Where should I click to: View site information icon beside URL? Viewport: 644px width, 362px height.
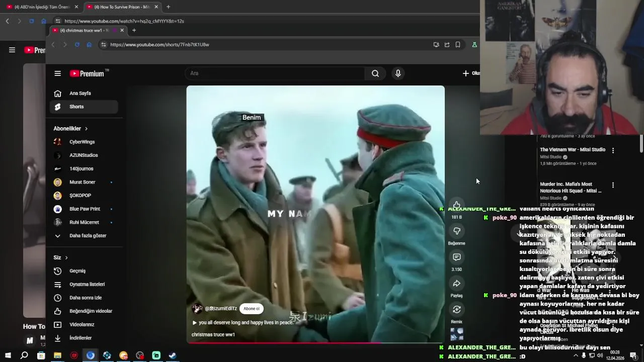click(x=104, y=45)
